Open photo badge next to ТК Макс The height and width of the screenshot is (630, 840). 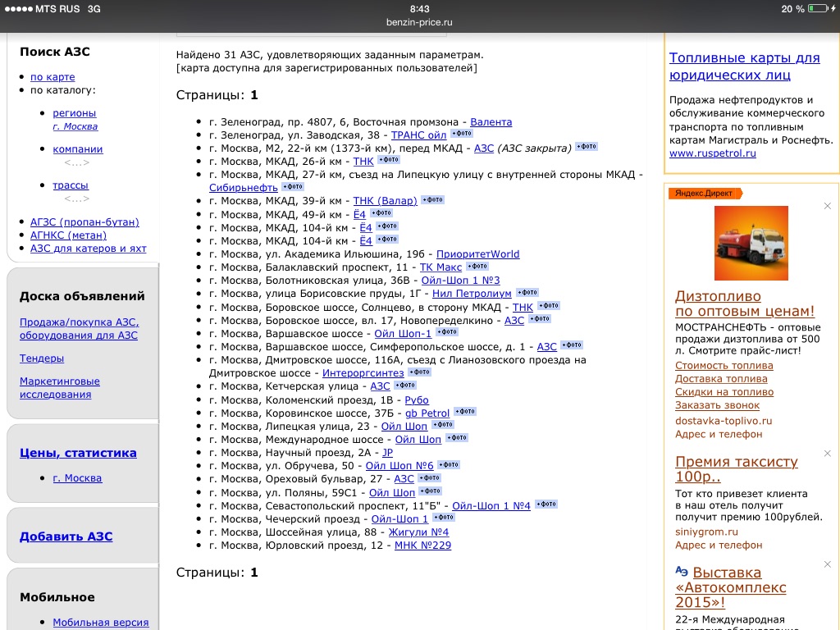477,267
